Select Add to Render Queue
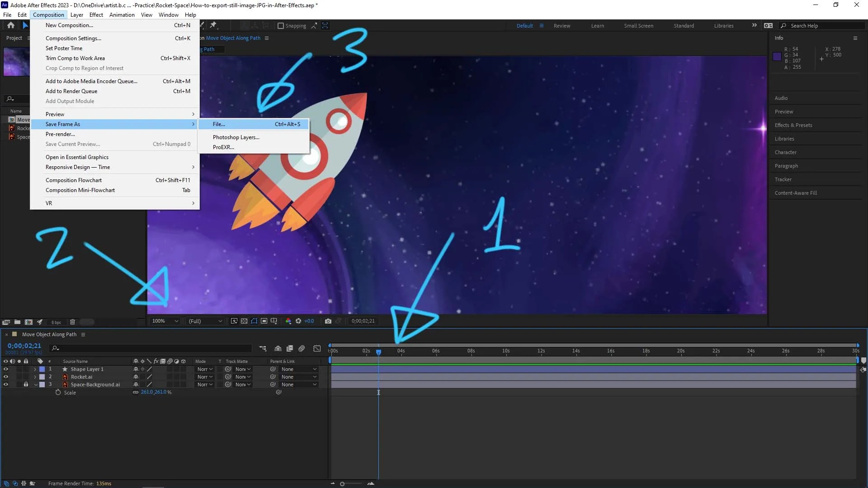 [71, 91]
